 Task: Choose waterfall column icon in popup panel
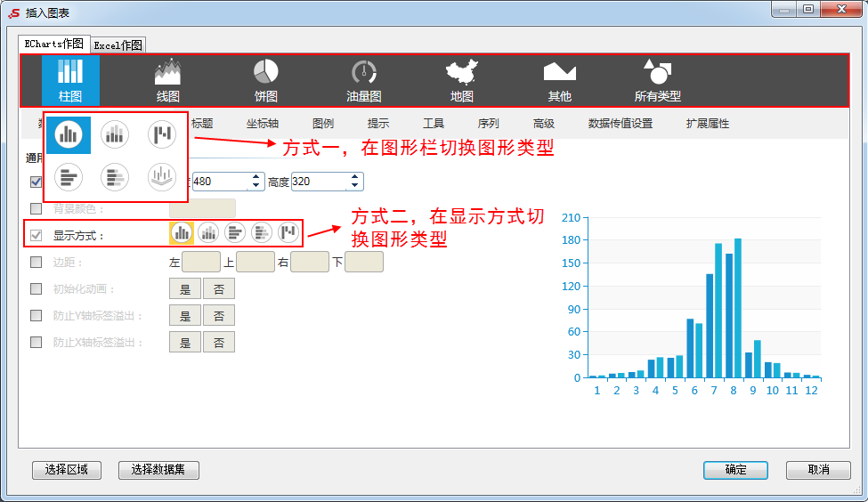162,134
